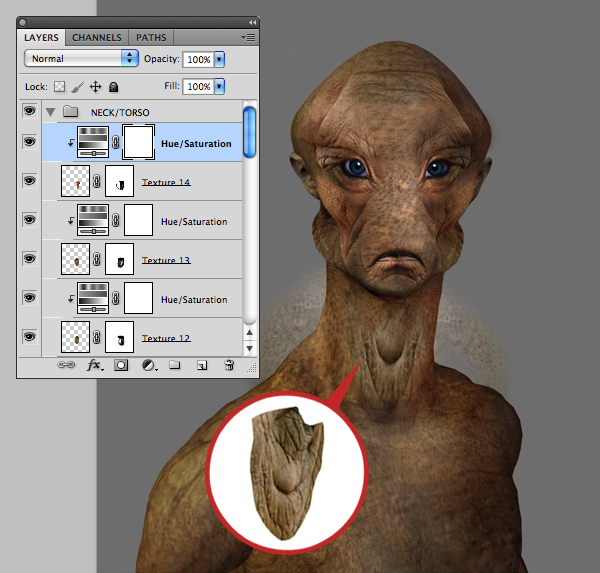This screenshot has height=573, width=600.
Task: Switch to the CHANNELS tab
Action: 97,38
